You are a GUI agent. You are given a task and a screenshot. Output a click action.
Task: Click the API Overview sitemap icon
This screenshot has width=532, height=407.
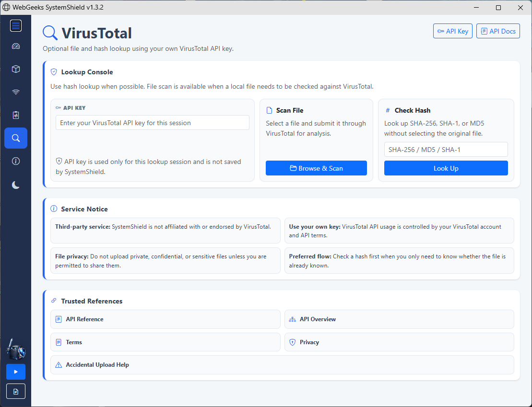(292, 319)
